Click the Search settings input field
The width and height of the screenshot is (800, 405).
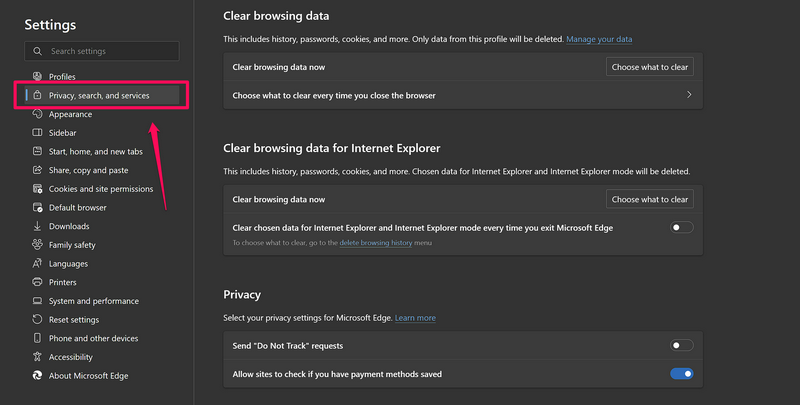tap(110, 51)
